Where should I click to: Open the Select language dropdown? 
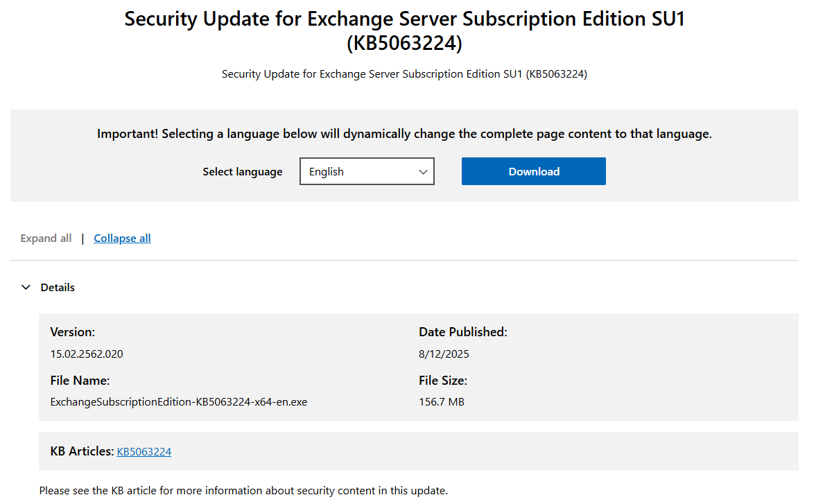click(x=367, y=171)
